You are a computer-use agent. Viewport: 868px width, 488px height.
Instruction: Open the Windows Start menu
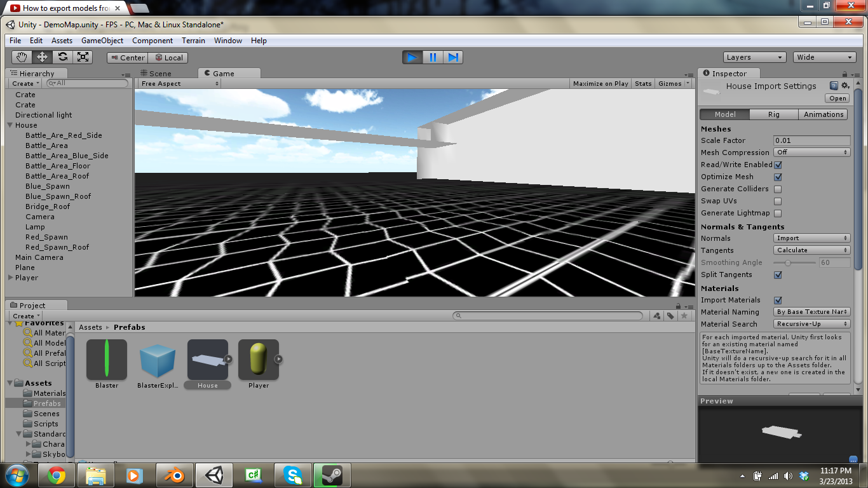point(17,475)
